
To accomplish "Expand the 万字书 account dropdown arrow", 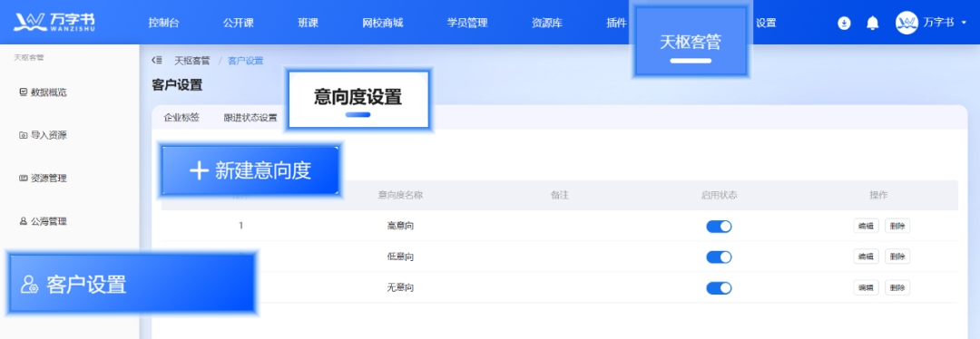I will coord(963,23).
